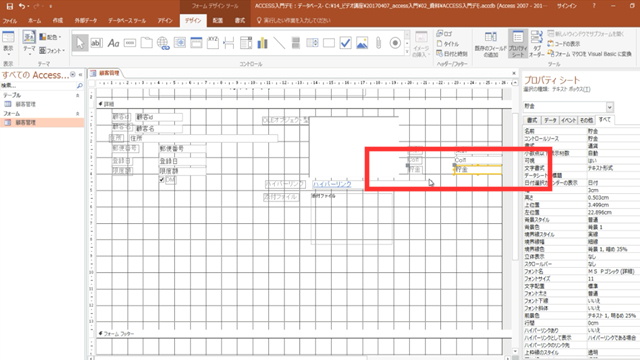
Task: Select the Combo Box control tool
Action: 246,43
